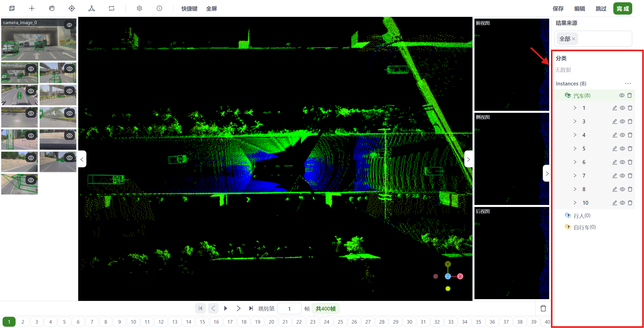The width and height of the screenshot is (644, 328).
Task: Expand instance 1 details
Action: click(x=575, y=108)
